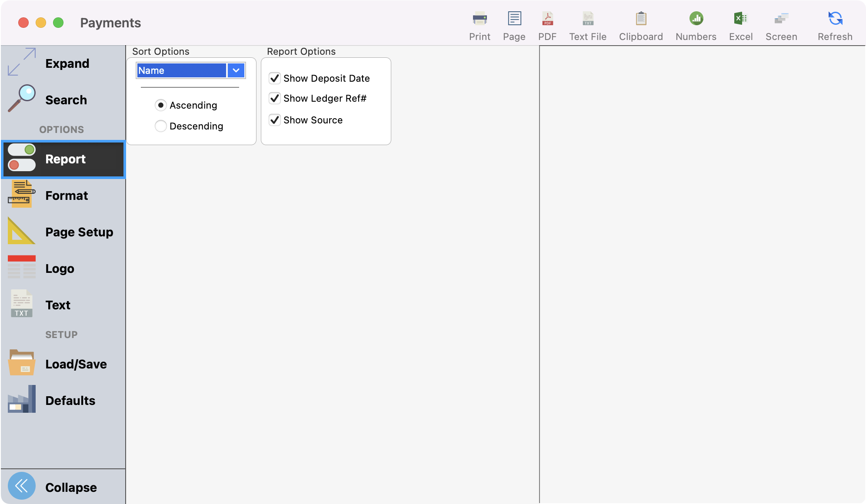Image resolution: width=866 pixels, height=504 pixels.
Task: Collapse the sidebar panel
Action: pos(63,487)
